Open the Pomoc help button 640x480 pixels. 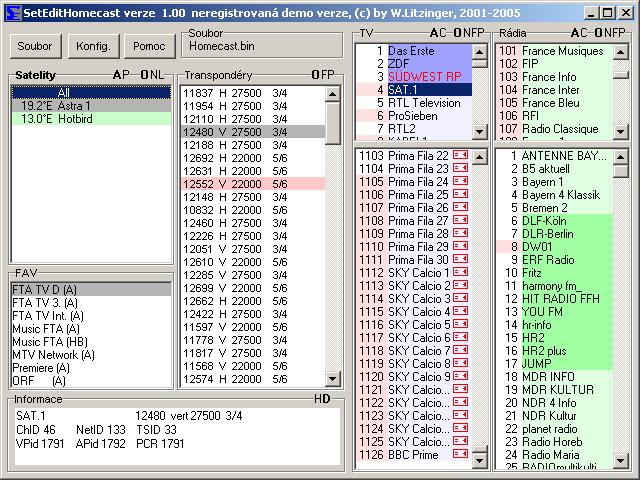[x=149, y=46]
